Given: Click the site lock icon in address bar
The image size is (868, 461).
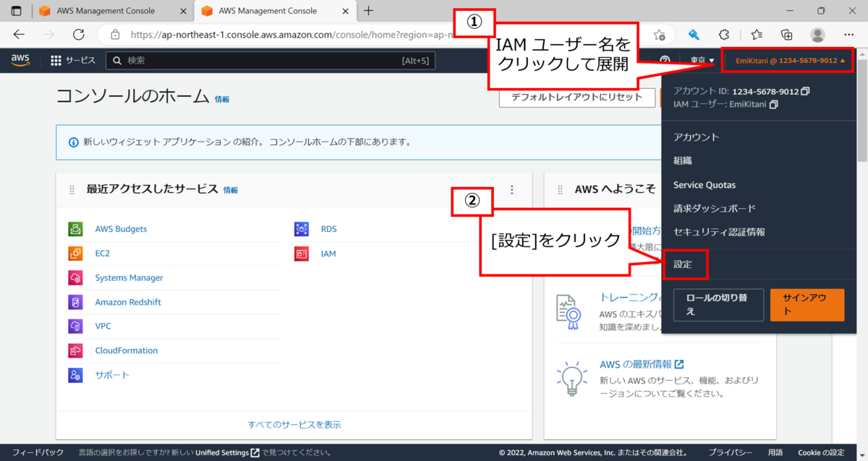Looking at the screenshot, I should coord(115,35).
